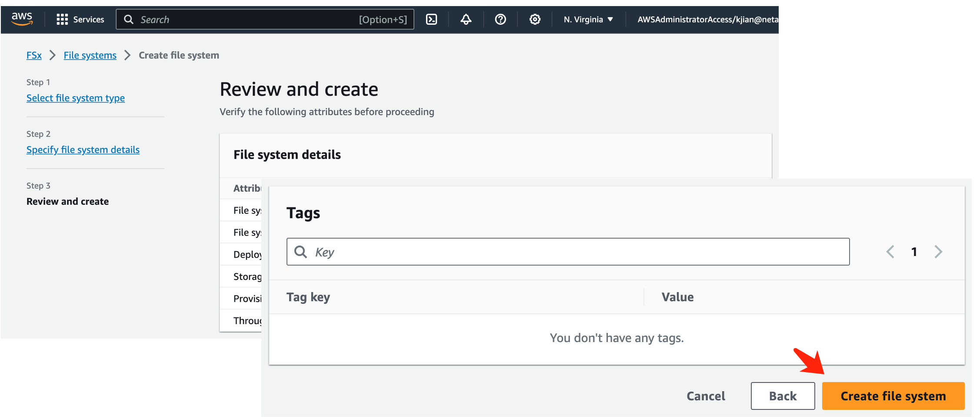Navigate to FSx breadcrumb link
The width and height of the screenshot is (980, 419).
34,56
